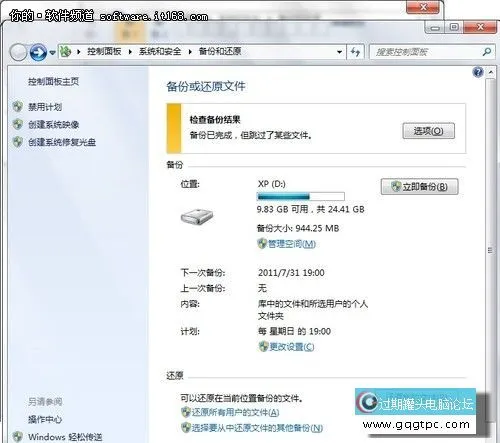The image size is (500, 443).
Task: Click the 备份大小: 944.25 MB text
Action: 298,228
